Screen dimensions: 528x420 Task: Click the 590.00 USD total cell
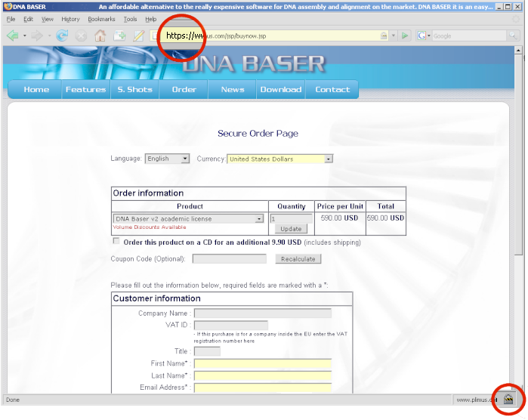click(385, 218)
